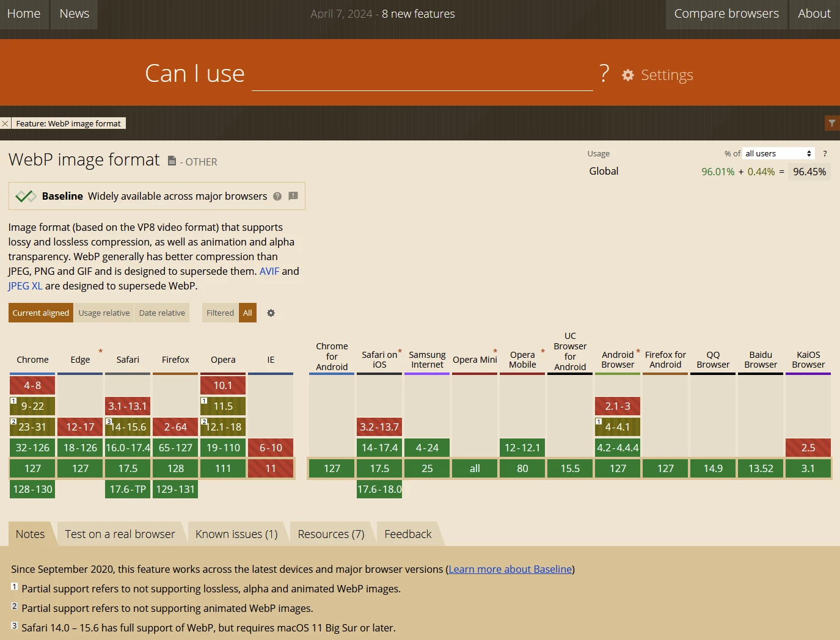The image size is (840, 640).
Task: Click the Baseline help question mark icon
Action: [x=277, y=196]
